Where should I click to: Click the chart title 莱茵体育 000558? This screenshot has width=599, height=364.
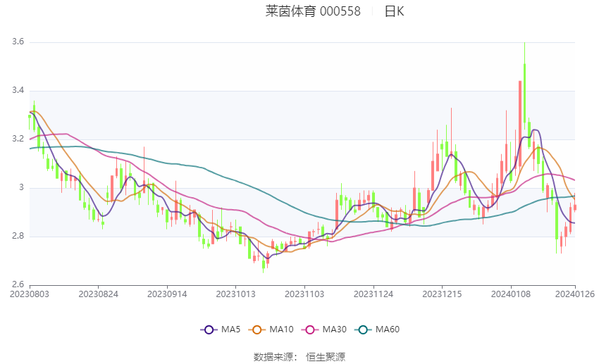click(x=313, y=11)
